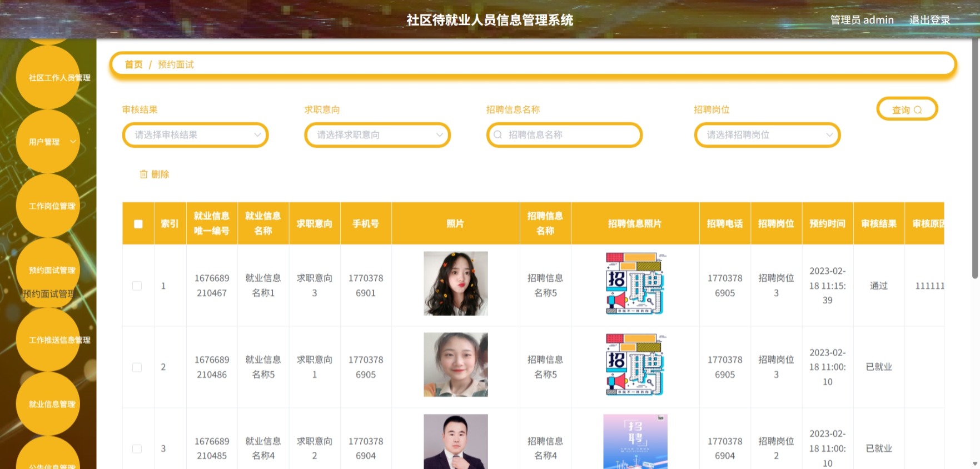The image size is (980, 469).
Task: Click the 求职意向 column header
Action: click(315, 223)
